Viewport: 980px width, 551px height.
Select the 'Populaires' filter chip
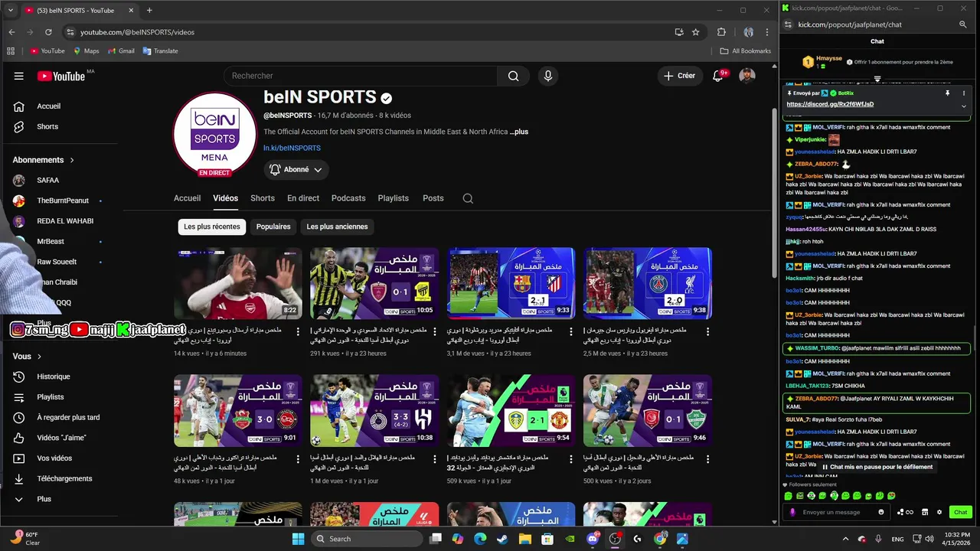273,227
